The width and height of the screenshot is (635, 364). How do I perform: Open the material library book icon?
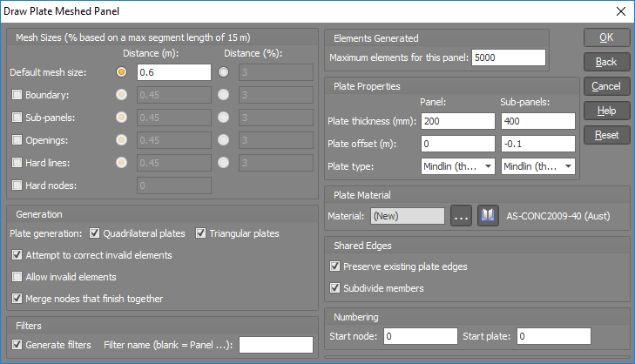[488, 215]
